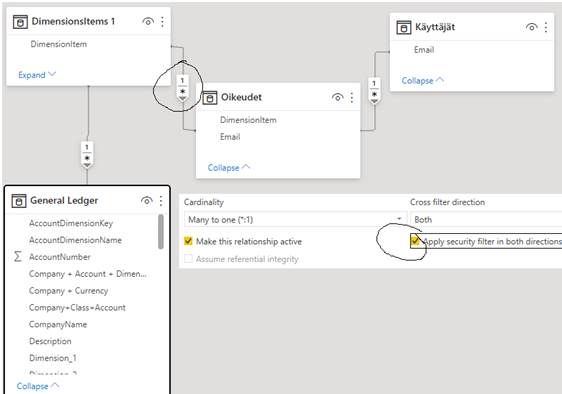
Task: Select AccountDimensionName field
Action: [x=75, y=240]
